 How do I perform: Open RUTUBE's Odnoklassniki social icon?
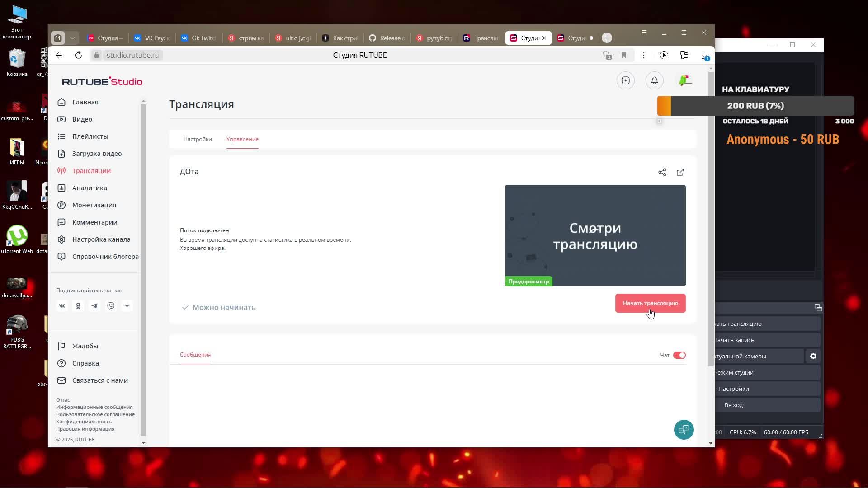tap(78, 306)
